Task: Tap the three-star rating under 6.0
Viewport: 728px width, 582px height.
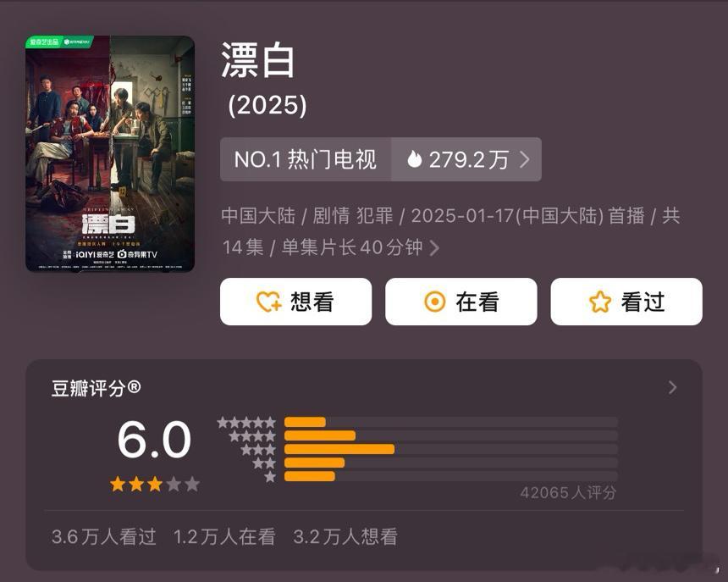Action: coord(155,484)
